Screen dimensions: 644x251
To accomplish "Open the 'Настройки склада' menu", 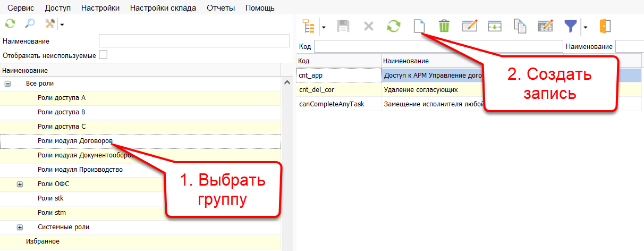I will [x=163, y=8].
